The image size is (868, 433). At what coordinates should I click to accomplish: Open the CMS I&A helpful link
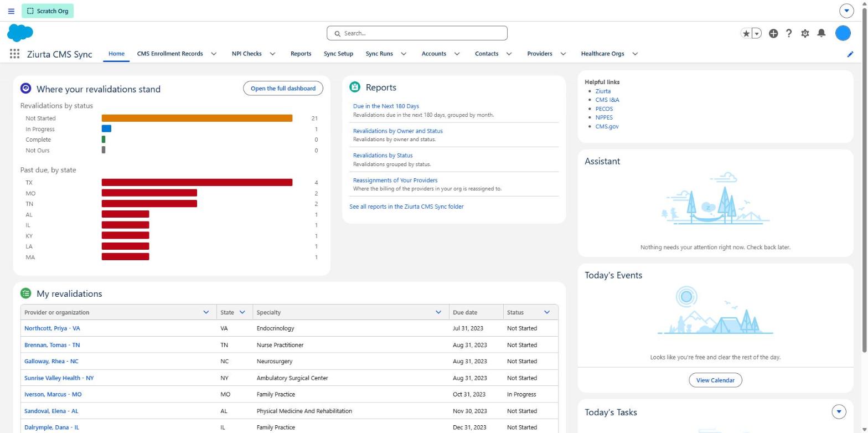[x=607, y=100]
